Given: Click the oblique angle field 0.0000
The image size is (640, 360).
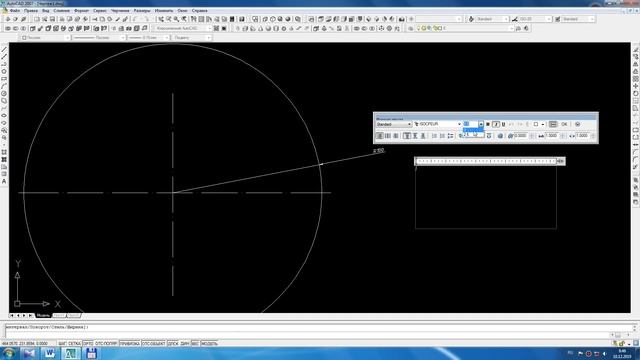Looking at the screenshot, I should (x=522, y=136).
